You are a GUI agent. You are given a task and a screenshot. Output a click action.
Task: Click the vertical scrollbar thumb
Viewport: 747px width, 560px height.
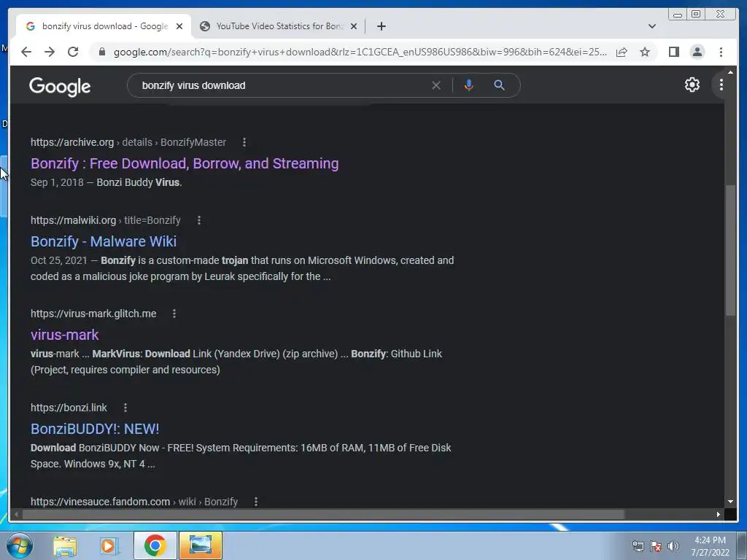[x=729, y=250]
